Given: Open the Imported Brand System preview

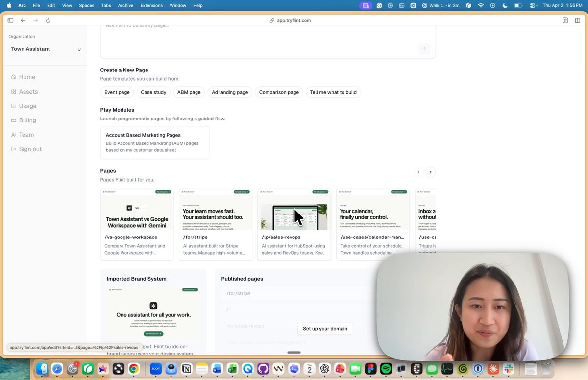Looking at the screenshot, I should pyautogui.click(x=153, y=313).
